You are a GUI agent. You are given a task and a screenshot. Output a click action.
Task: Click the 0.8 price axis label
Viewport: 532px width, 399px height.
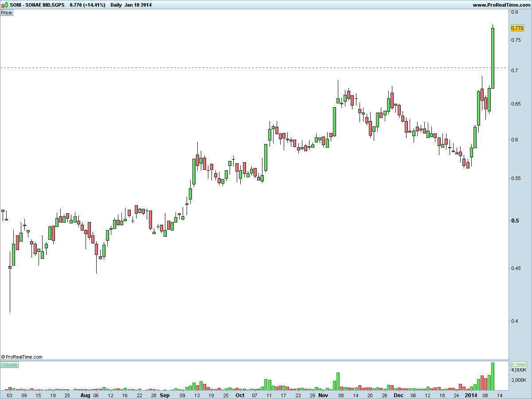click(x=514, y=12)
